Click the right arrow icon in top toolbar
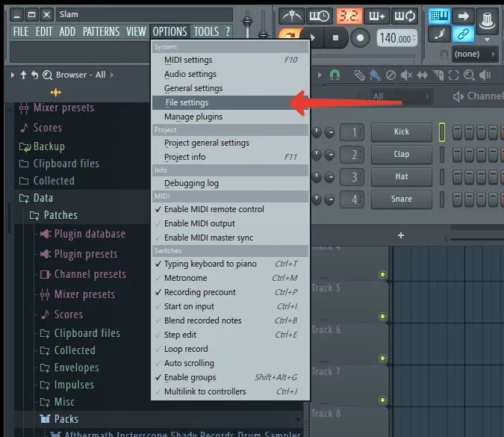 pos(463,16)
